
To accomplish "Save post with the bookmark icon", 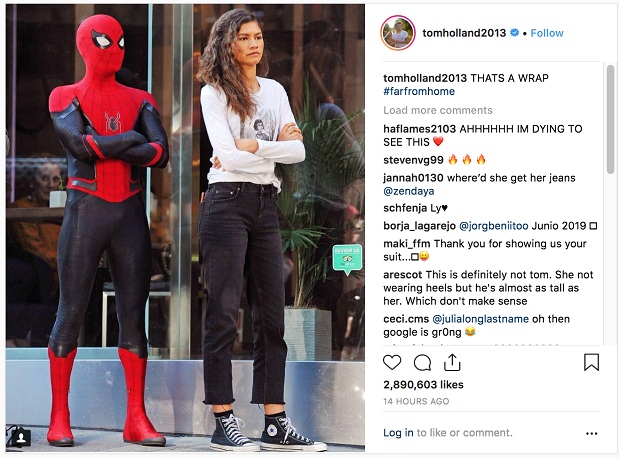I will pos(592,362).
